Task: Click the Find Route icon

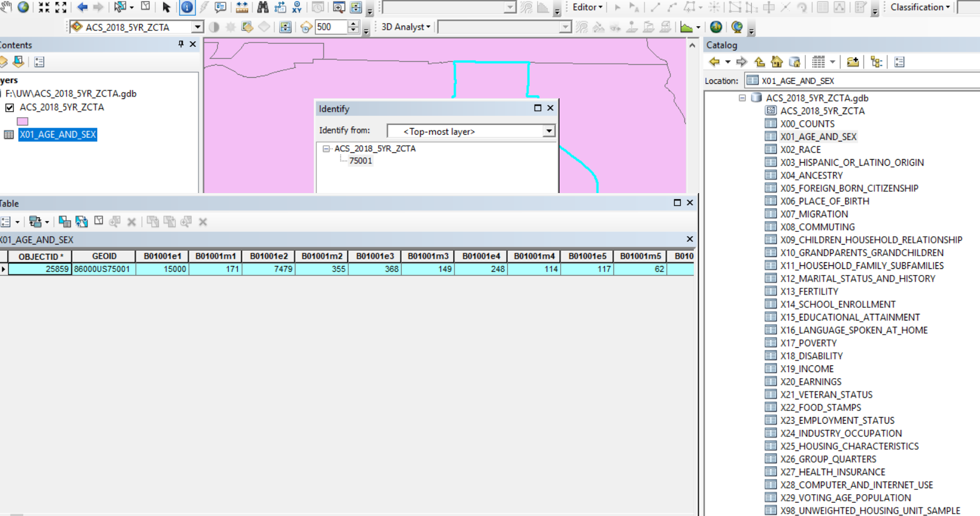Action: click(280, 7)
